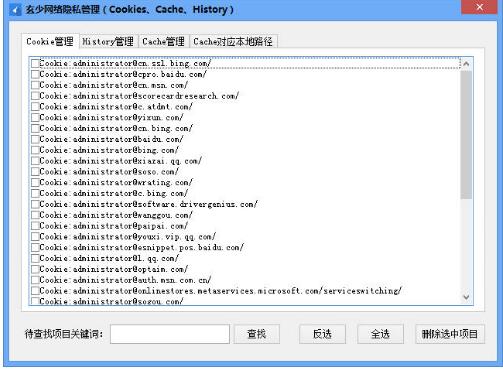This screenshot has width=503, height=370.
Task: Check the administrator@bing.com cookie box
Action: (x=35, y=150)
